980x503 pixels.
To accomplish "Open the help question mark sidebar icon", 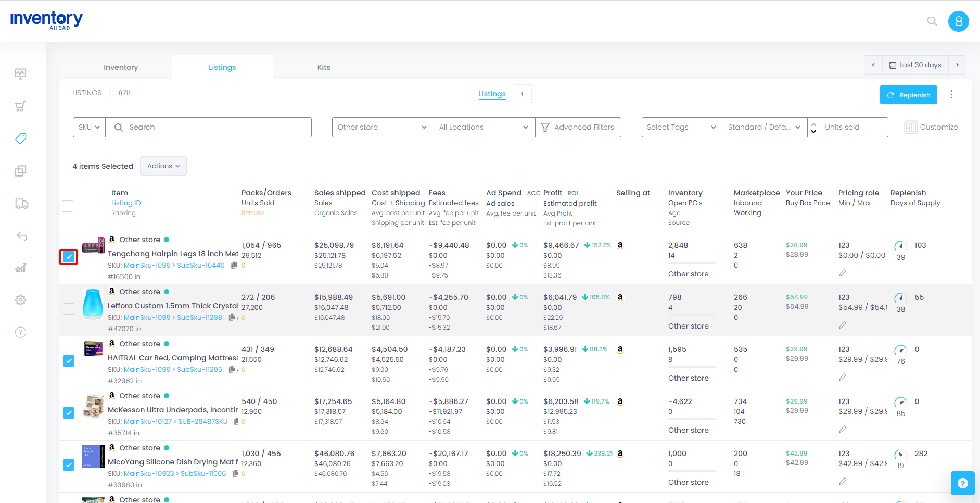I will coord(21,332).
